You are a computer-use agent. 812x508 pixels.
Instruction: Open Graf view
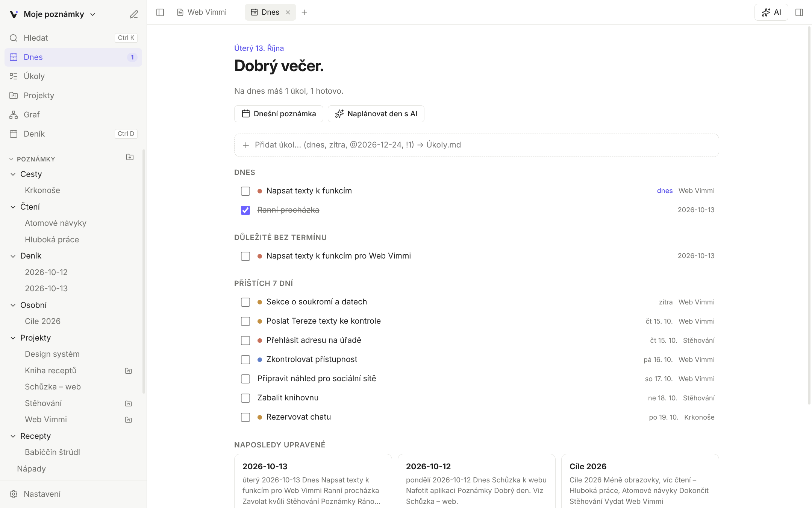pos(73,115)
